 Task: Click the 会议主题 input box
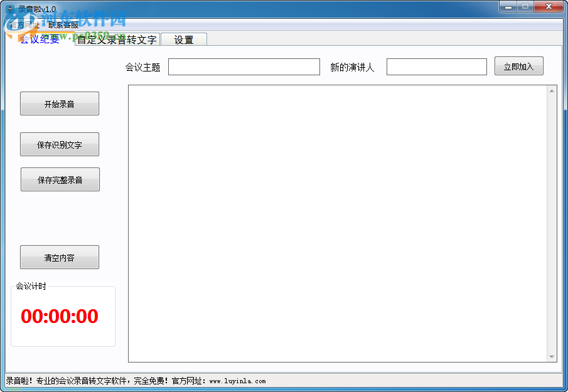pyautogui.click(x=244, y=66)
